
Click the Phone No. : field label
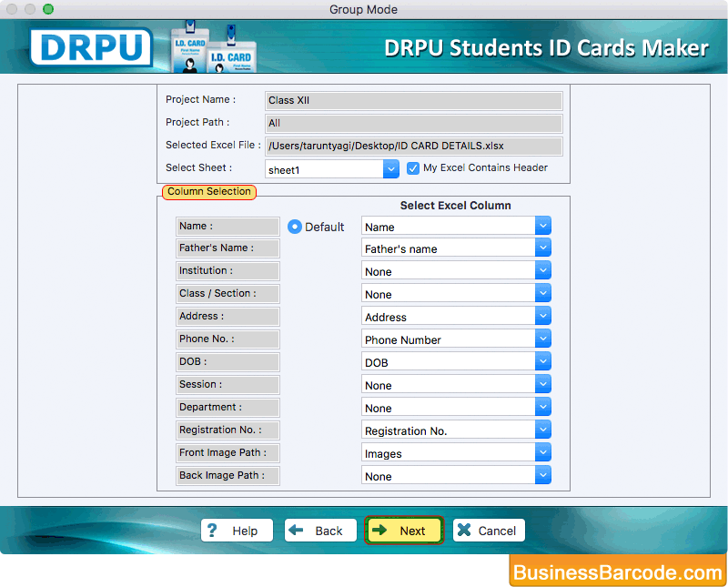227,339
